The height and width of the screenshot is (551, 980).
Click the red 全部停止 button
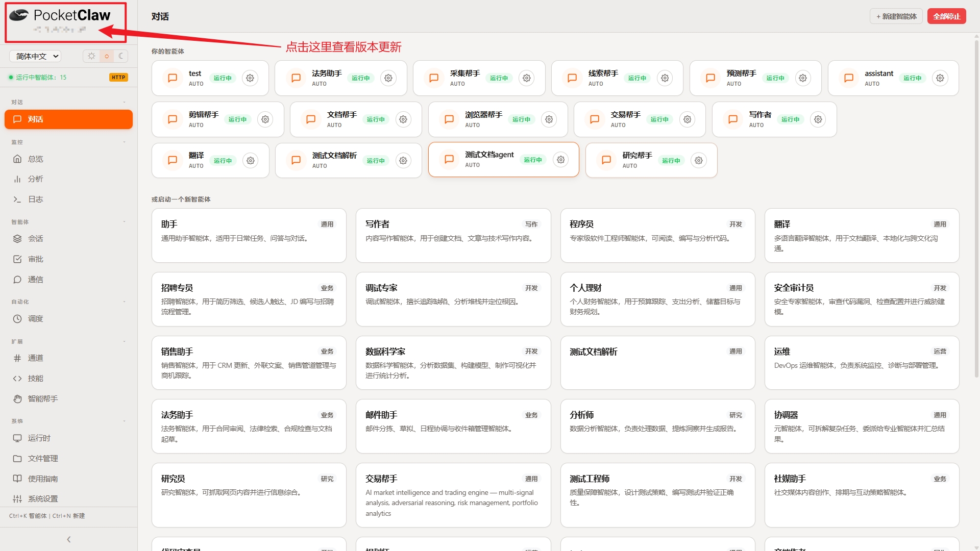(x=947, y=16)
